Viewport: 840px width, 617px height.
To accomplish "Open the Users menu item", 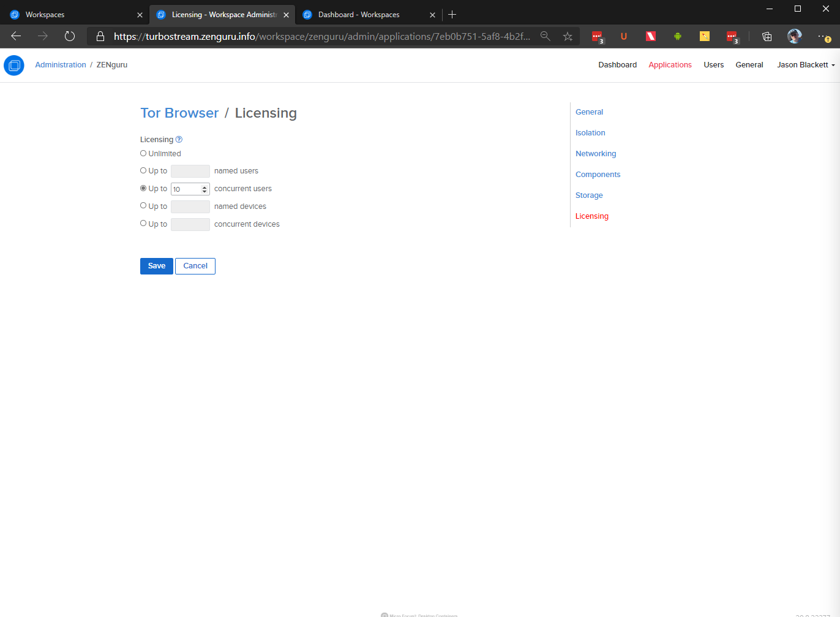I will pos(713,65).
